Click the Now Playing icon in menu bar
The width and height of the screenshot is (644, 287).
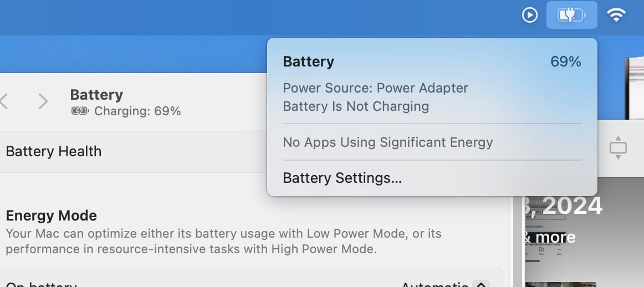point(530,16)
